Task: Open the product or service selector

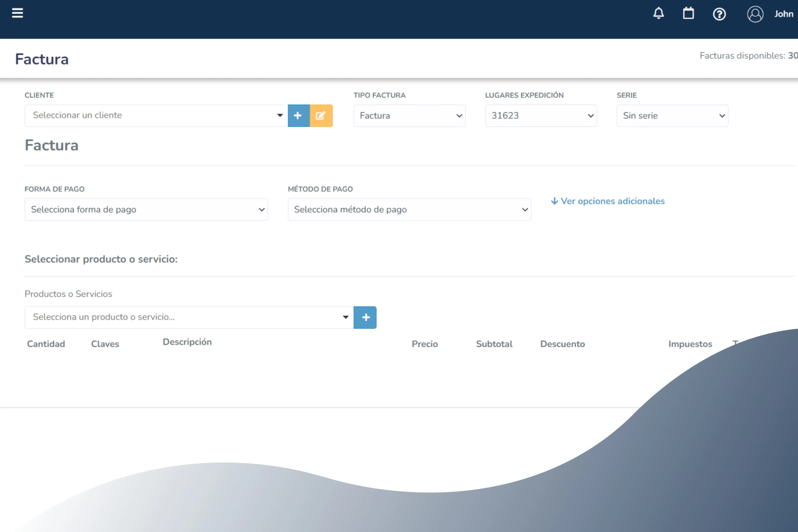Action: 189,317
